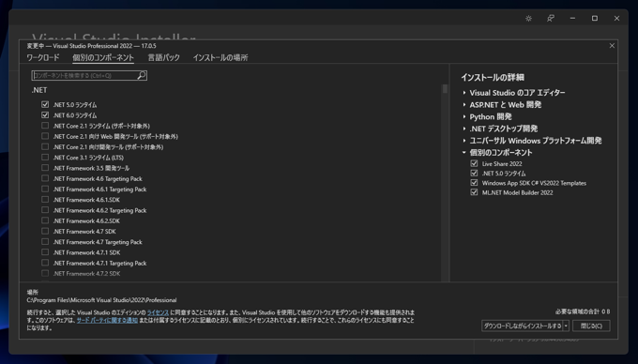638x364 pixels.
Task: Expand .NET デスクトップ開発 details
Action: (x=464, y=129)
